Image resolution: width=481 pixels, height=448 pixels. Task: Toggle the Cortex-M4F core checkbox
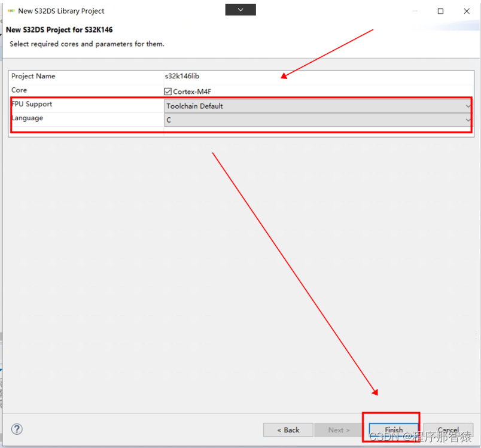[168, 92]
